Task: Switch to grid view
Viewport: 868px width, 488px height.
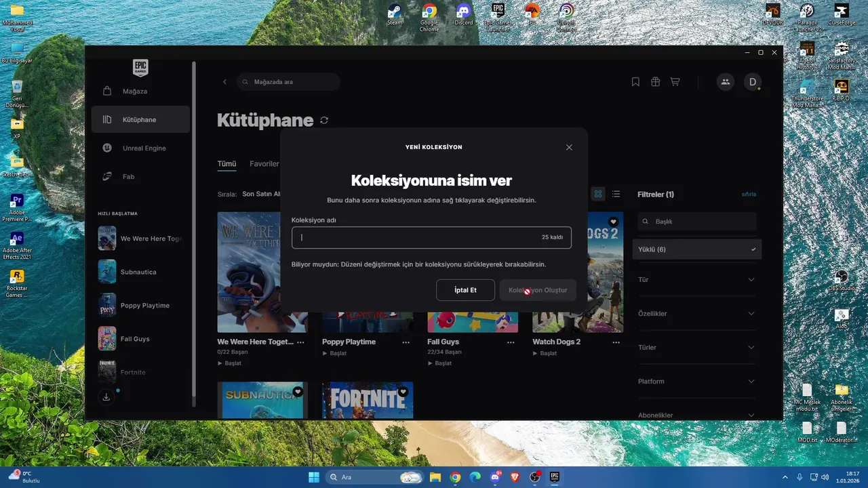Action: (x=598, y=194)
